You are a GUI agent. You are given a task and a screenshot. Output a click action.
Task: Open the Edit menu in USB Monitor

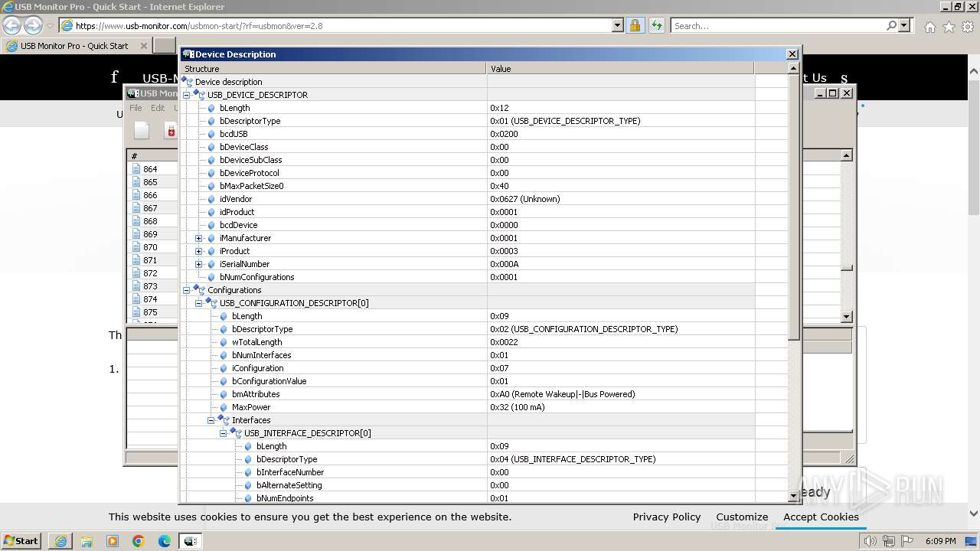coord(158,108)
